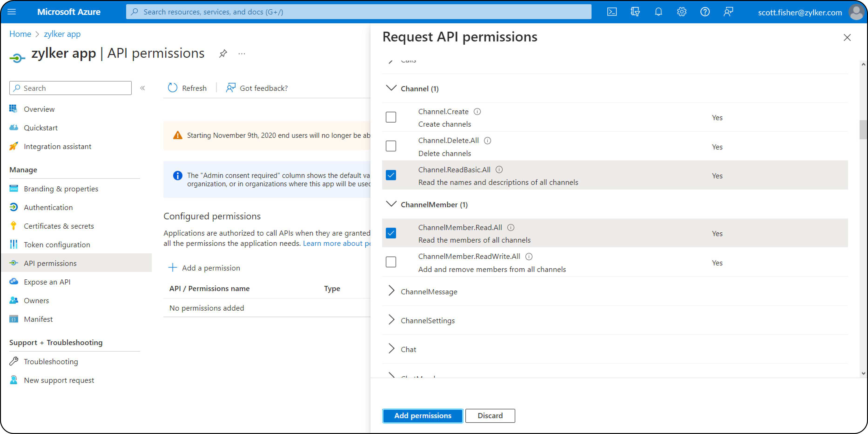Click the info icon next to Channel.Delete.All
The height and width of the screenshot is (434, 868).
[487, 141]
